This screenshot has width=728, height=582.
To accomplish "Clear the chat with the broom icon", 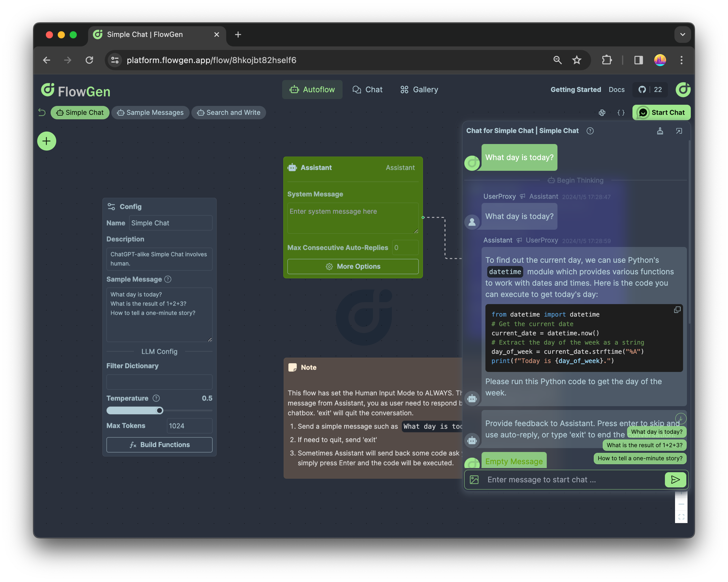I will click(660, 131).
